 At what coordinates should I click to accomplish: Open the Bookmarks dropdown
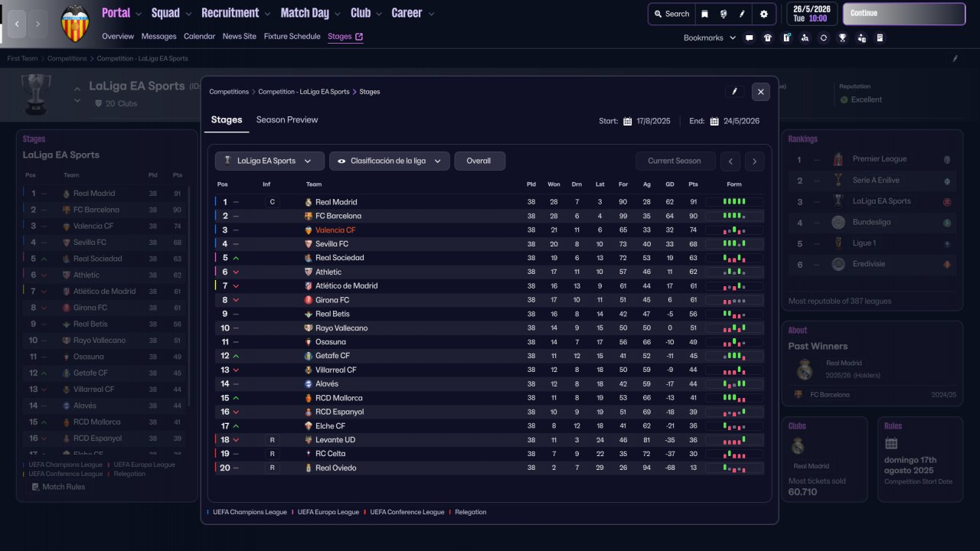710,37
